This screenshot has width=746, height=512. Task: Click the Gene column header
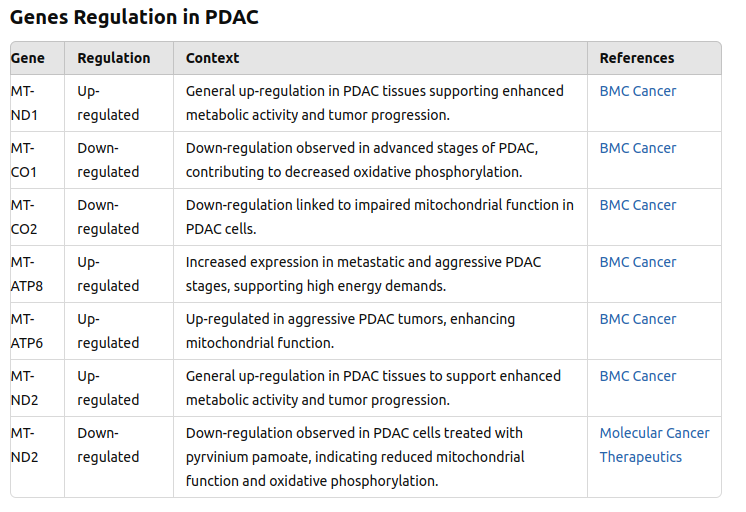tap(28, 58)
